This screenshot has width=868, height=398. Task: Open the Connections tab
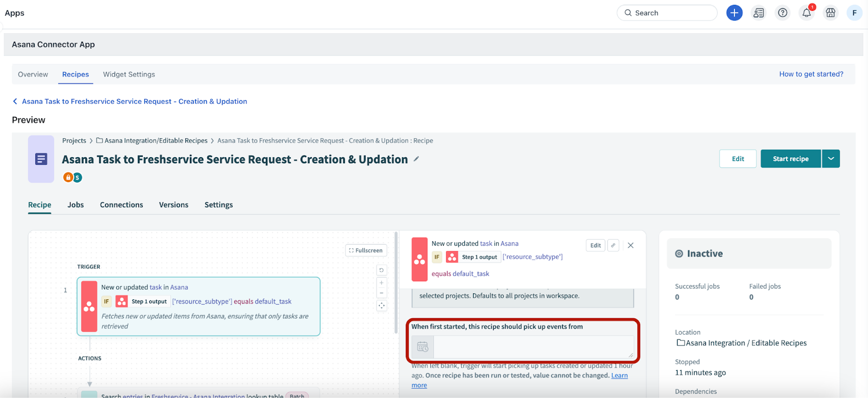pos(122,205)
